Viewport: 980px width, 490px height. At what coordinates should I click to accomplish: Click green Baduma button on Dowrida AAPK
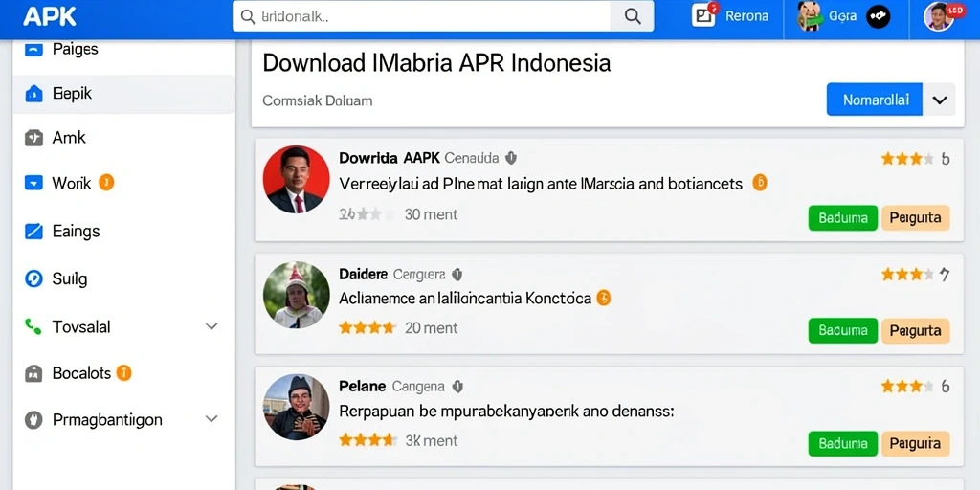pos(842,218)
